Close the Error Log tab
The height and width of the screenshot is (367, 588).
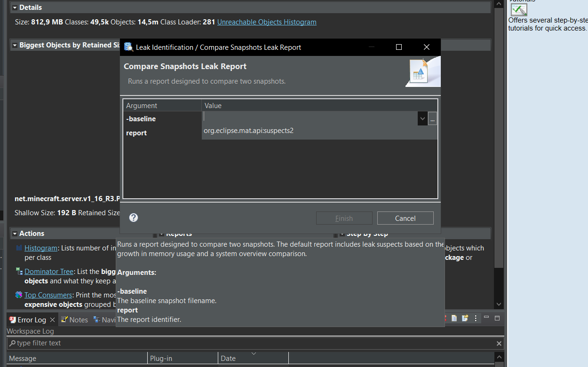point(52,320)
